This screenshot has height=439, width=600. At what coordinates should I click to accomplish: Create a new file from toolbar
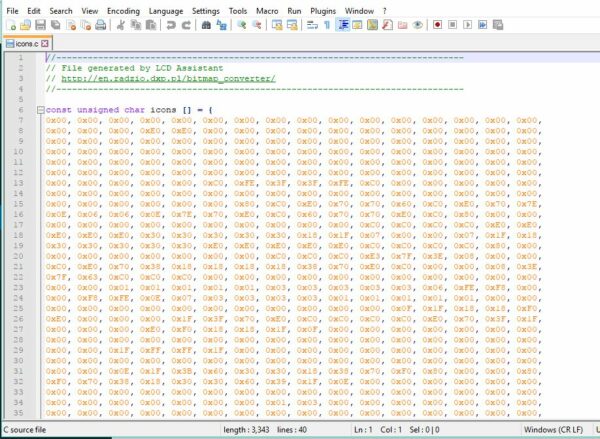[11, 25]
